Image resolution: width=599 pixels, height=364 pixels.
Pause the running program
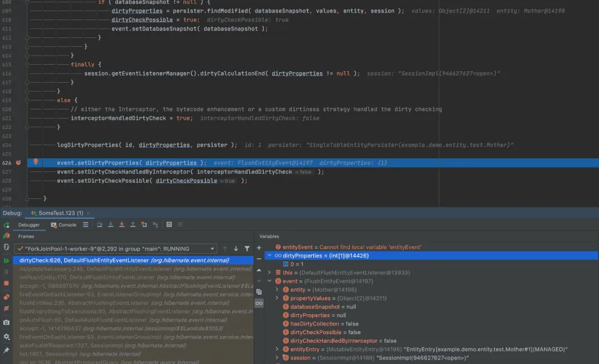tap(6, 272)
